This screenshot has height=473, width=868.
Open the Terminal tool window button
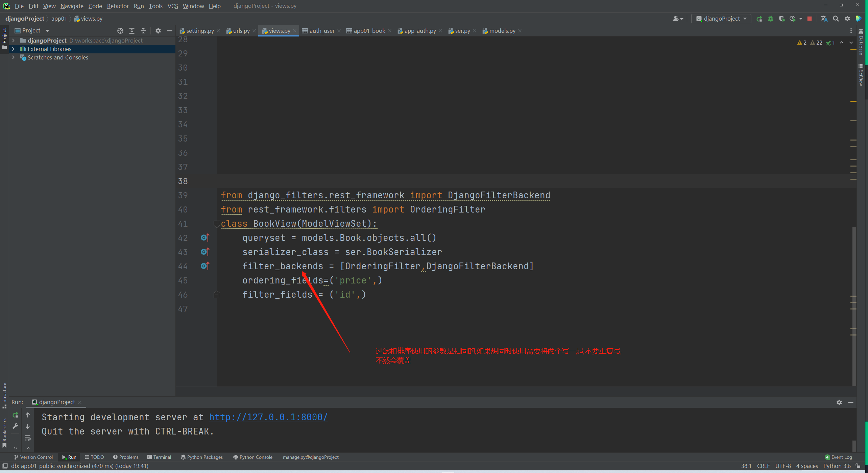(x=159, y=457)
